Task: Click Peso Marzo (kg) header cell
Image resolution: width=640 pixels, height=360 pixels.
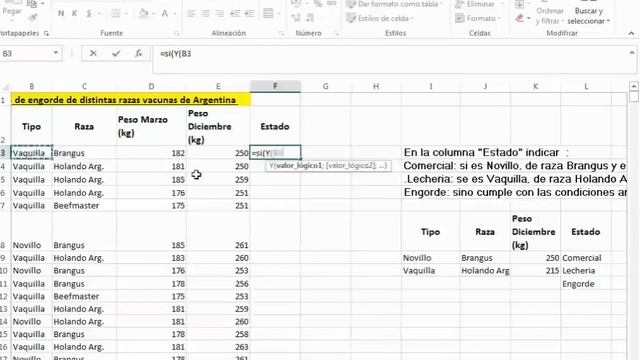Action: (151, 127)
